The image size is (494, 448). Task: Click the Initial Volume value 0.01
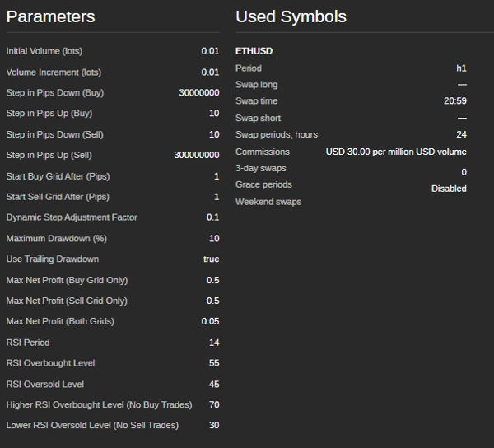pyautogui.click(x=210, y=51)
